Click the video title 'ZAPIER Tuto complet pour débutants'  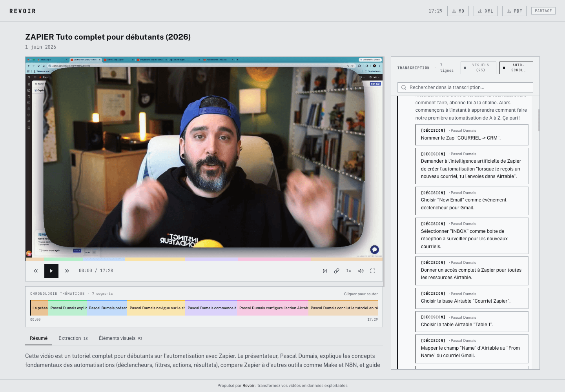pos(108,37)
